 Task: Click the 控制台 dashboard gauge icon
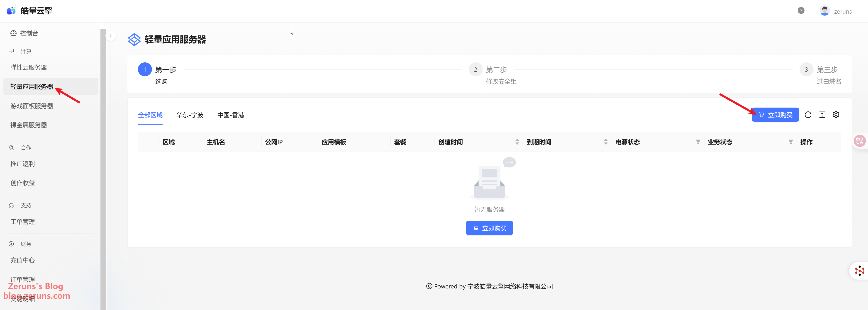click(x=13, y=33)
